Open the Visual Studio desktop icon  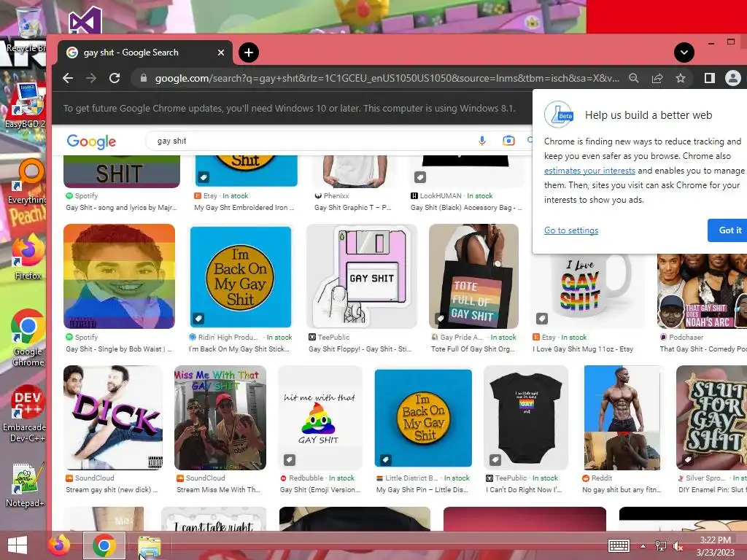85,21
